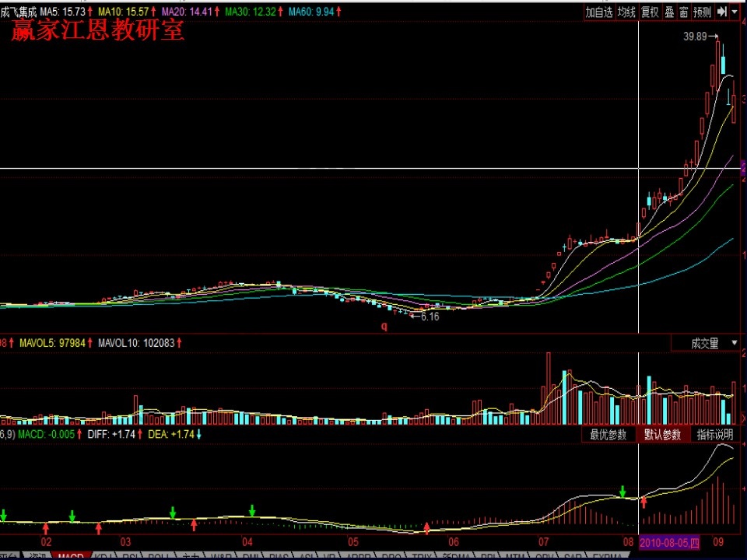Viewport: 747px width, 560px height.
Task: Click the 叠 overlay icon
Action: click(x=669, y=12)
